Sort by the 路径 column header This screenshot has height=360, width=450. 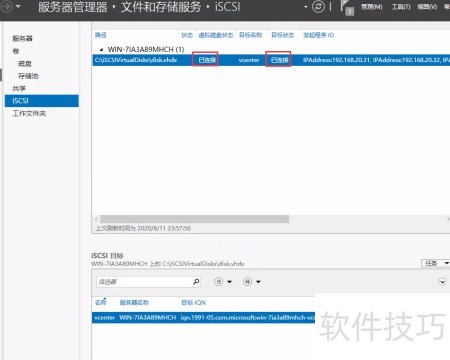101,35
